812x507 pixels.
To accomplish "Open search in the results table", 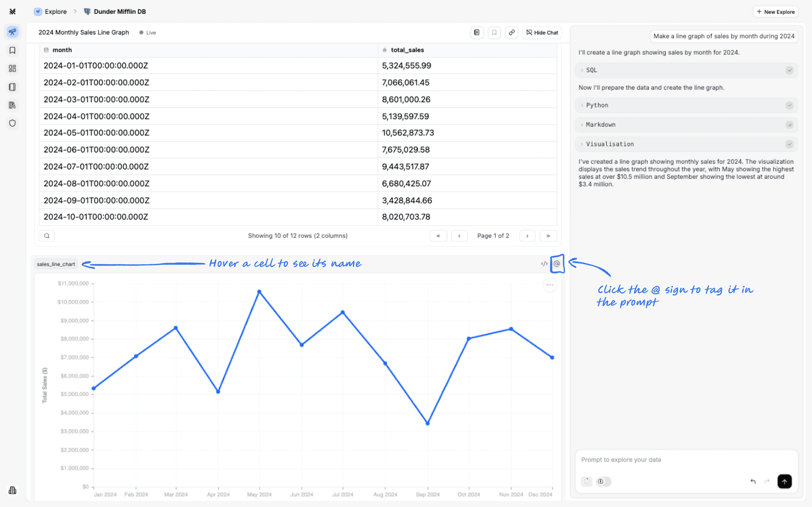I will pos(47,235).
